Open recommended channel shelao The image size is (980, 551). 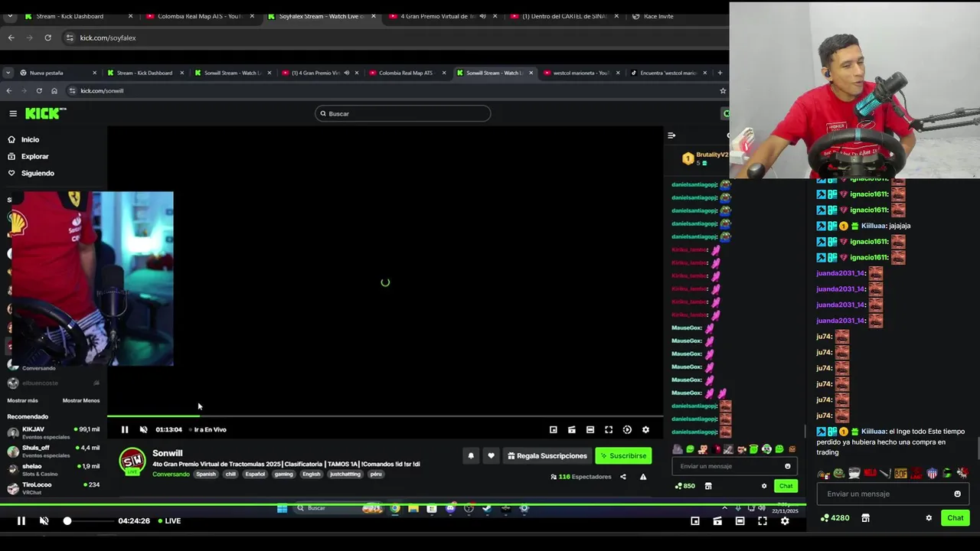[54, 468]
